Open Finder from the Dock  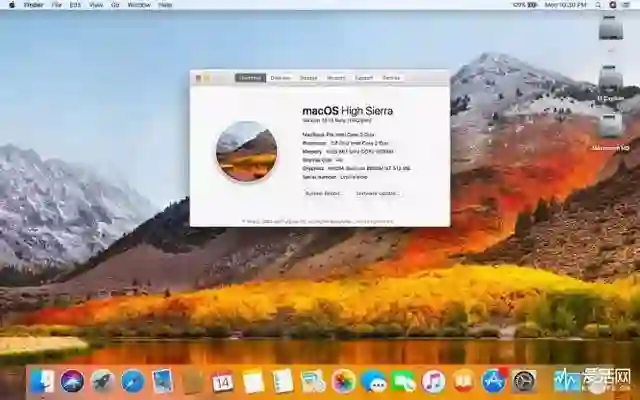(x=42, y=381)
